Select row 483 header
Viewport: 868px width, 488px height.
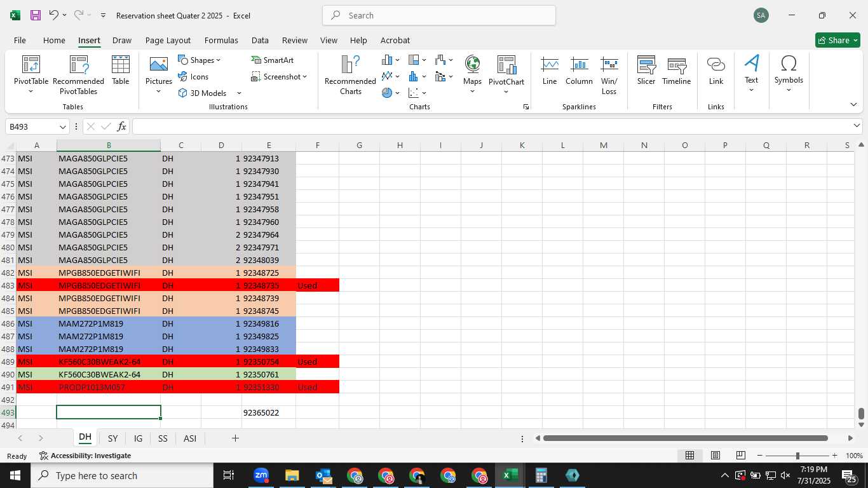(x=8, y=285)
